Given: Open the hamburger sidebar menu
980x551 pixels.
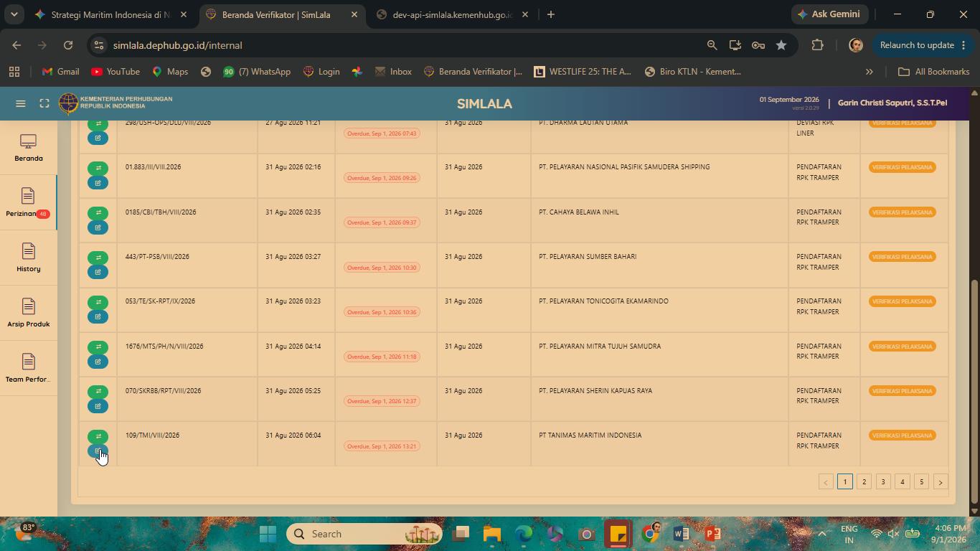Looking at the screenshot, I should (21, 103).
